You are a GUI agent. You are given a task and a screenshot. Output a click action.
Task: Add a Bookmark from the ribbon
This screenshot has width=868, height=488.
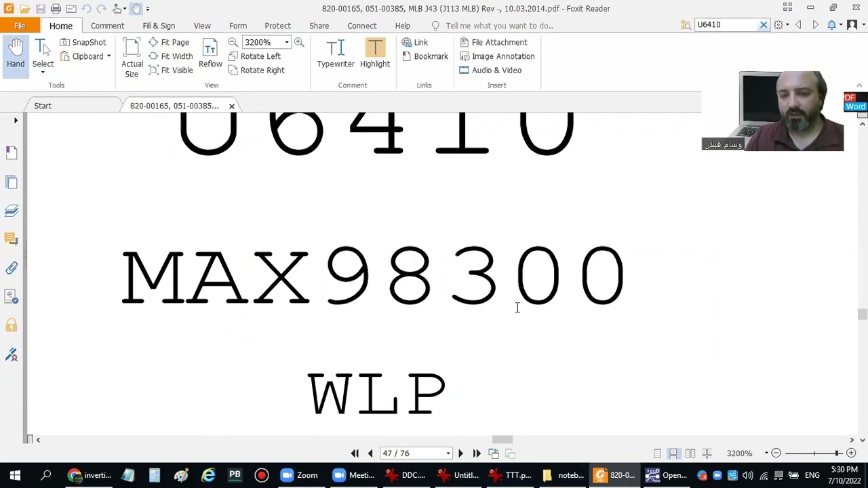tap(425, 56)
